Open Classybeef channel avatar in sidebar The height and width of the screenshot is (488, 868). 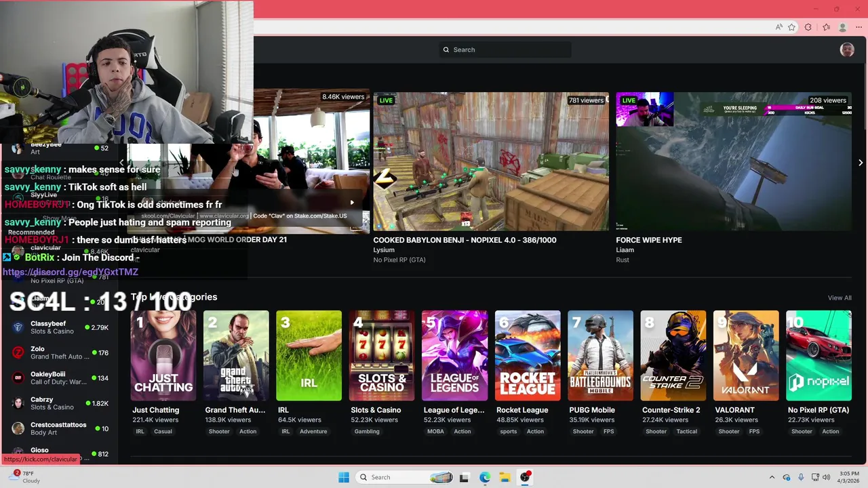point(18,327)
